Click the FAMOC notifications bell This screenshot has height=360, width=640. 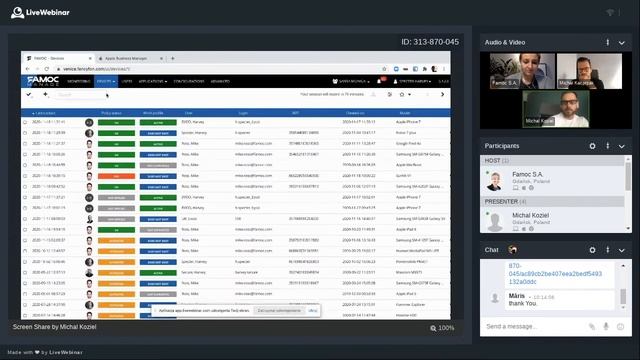pos(379,81)
